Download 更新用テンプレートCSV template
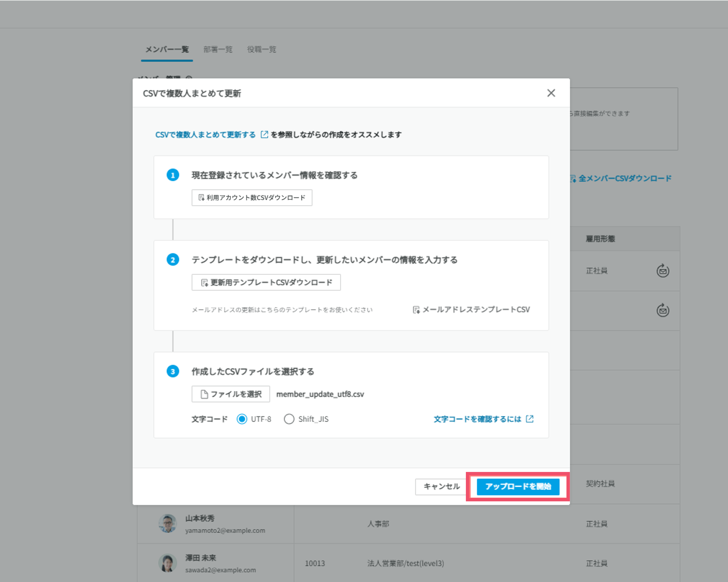This screenshot has width=728, height=582. pyautogui.click(x=266, y=282)
